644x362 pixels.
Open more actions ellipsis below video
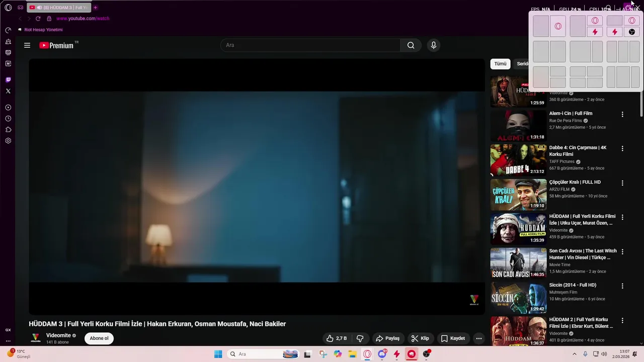(479, 338)
